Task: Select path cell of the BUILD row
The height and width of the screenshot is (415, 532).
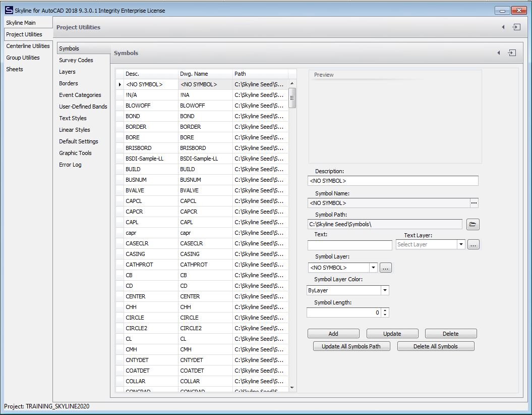Action: pyautogui.click(x=260, y=169)
